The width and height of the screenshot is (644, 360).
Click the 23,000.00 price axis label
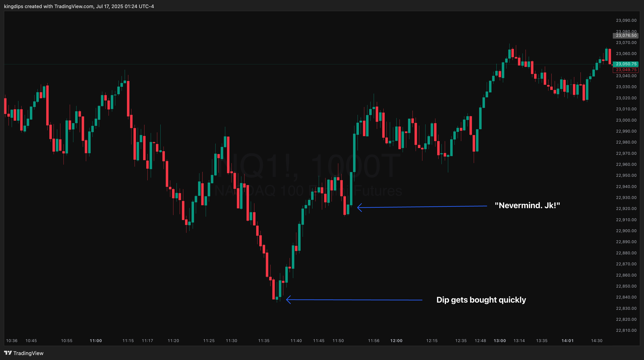(626, 120)
